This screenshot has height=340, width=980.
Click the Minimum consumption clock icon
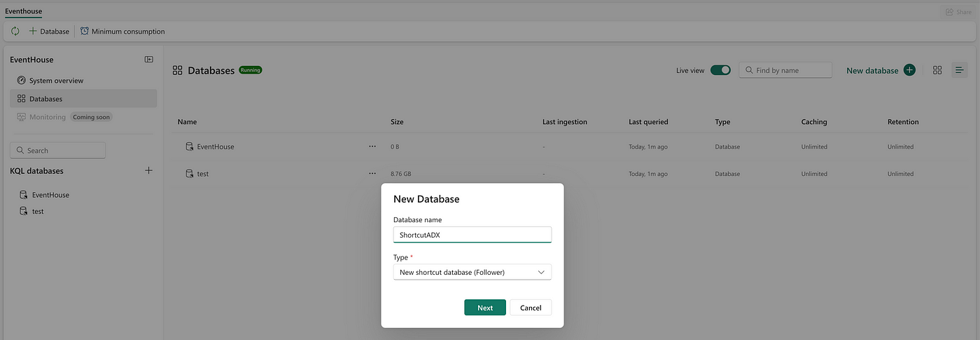tap(85, 32)
